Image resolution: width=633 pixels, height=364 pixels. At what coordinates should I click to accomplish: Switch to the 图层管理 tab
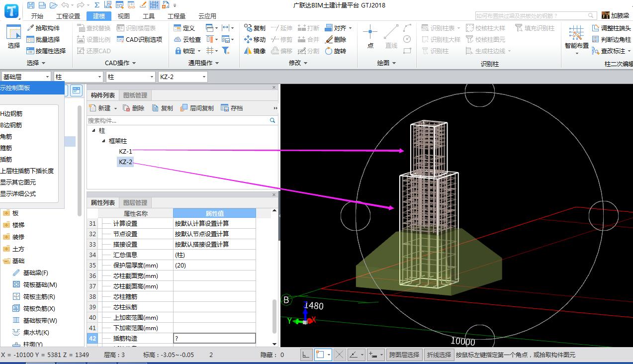135,203
